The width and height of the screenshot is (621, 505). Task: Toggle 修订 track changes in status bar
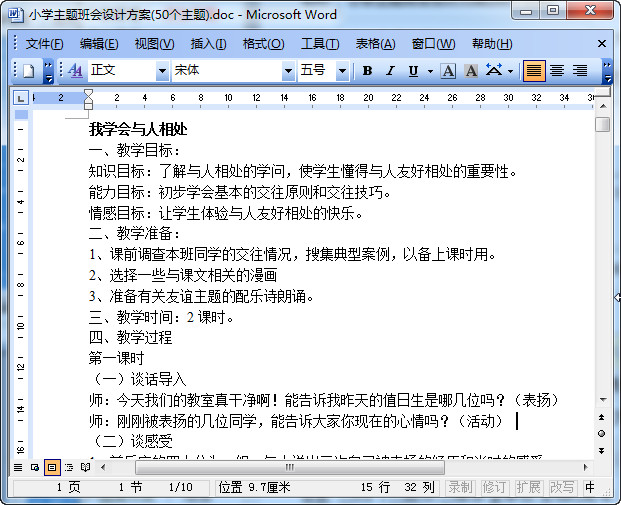(494, 488)
